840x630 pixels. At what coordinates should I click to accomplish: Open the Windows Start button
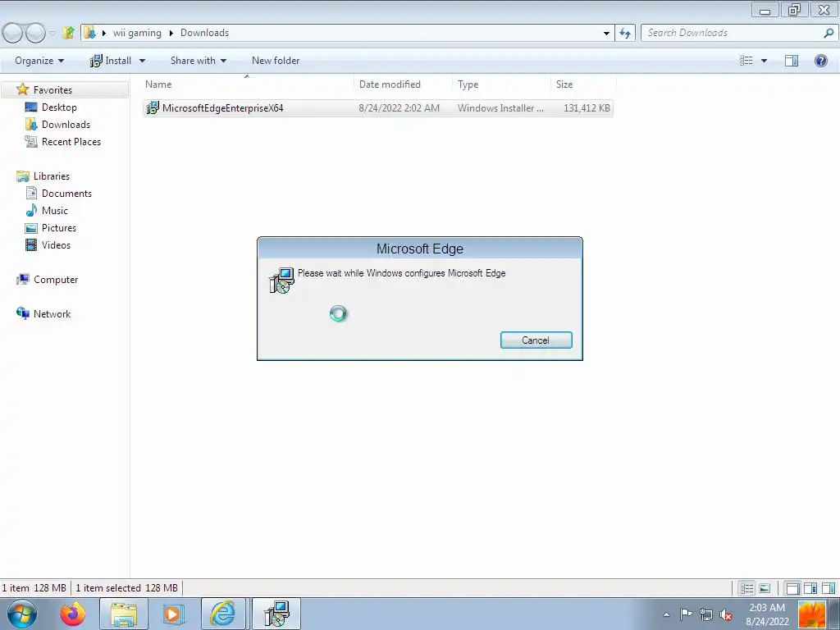point(22,614)
